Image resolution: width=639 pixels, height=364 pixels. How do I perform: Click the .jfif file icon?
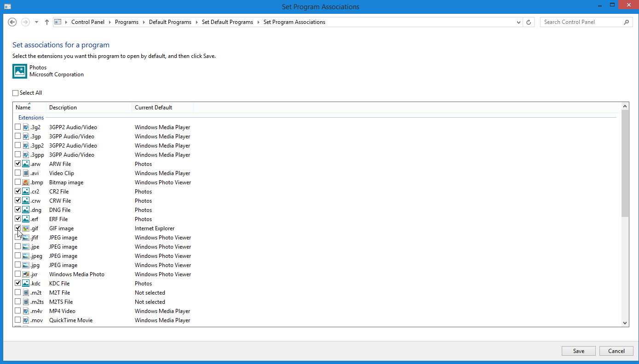(26, 238)
